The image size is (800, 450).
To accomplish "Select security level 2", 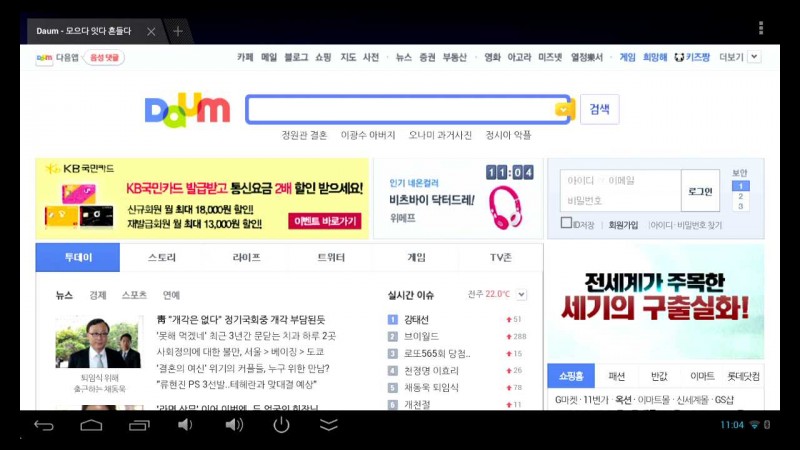I will coord(740,196).
